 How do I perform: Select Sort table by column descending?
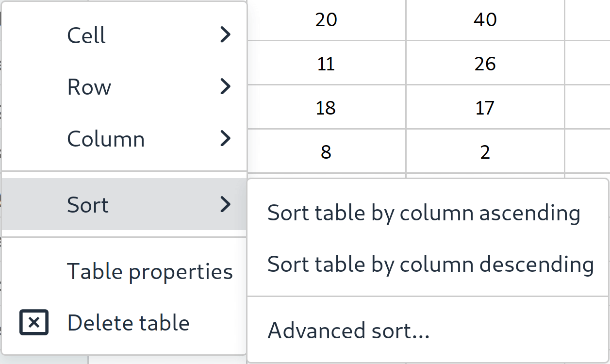pos(429,264)
